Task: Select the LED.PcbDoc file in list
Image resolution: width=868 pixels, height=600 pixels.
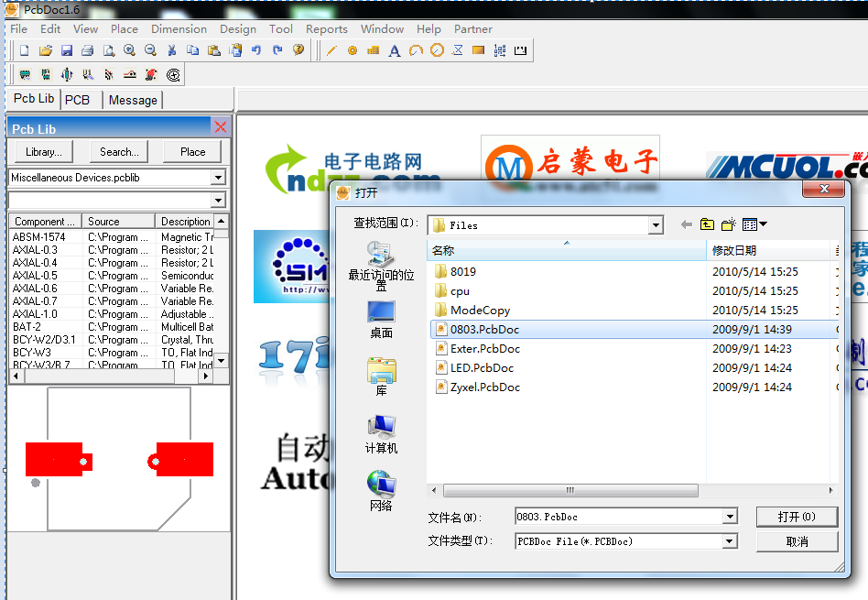Action: point(482,368)
